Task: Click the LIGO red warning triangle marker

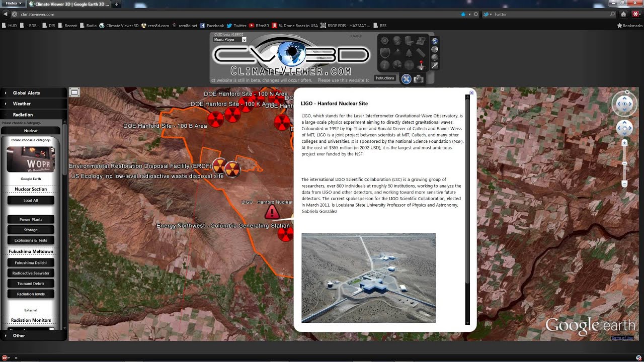Action: pyautogui.click(x=272, y=212)
